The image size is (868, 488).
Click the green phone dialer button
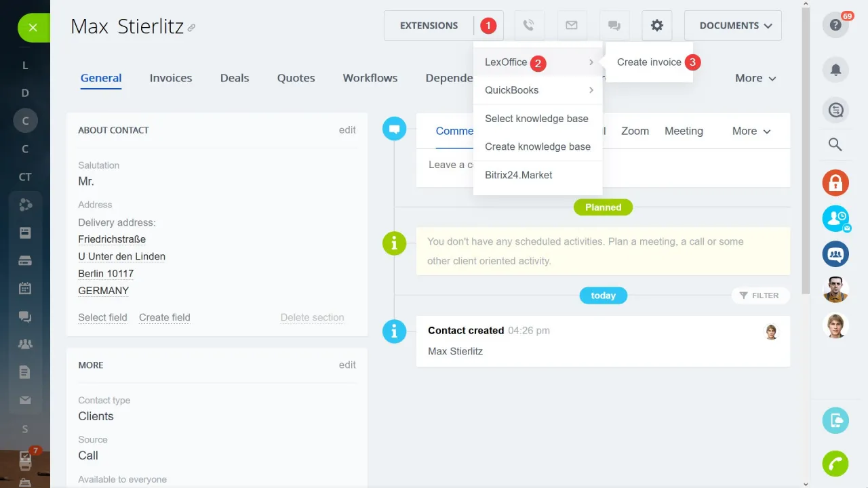point(835,464)
